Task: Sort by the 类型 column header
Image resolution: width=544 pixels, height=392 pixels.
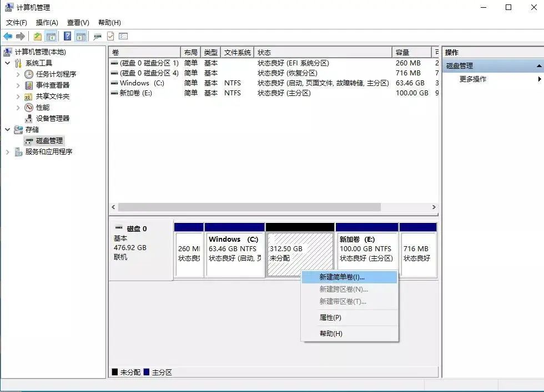Action: pyautogui.click(x=210, y=52)
